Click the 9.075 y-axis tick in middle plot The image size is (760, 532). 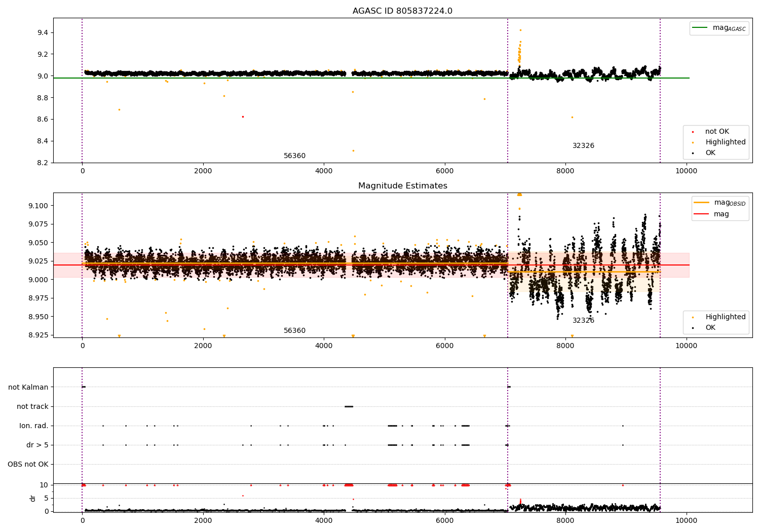point(38,224)
